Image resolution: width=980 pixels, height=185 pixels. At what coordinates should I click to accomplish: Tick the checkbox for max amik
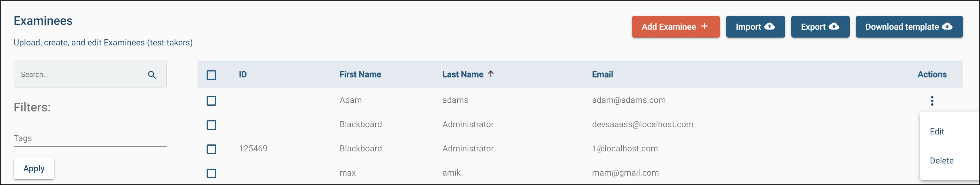[211, 173]
